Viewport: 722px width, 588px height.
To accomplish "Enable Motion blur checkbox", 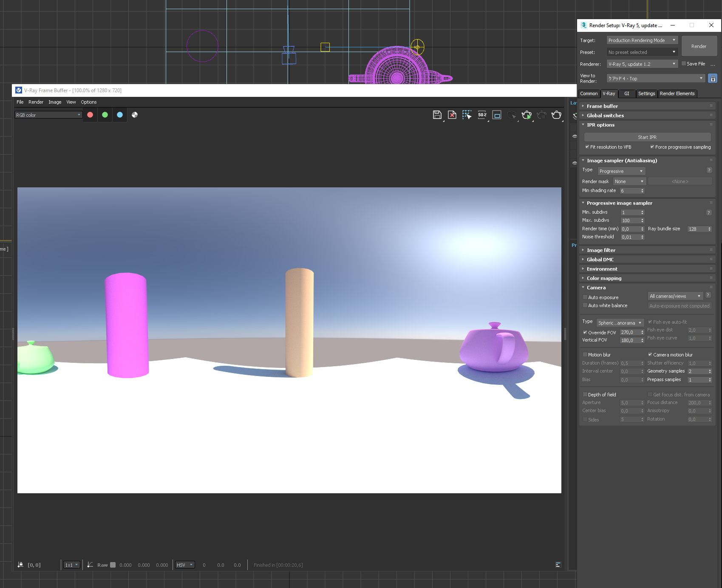I will 585,354.
